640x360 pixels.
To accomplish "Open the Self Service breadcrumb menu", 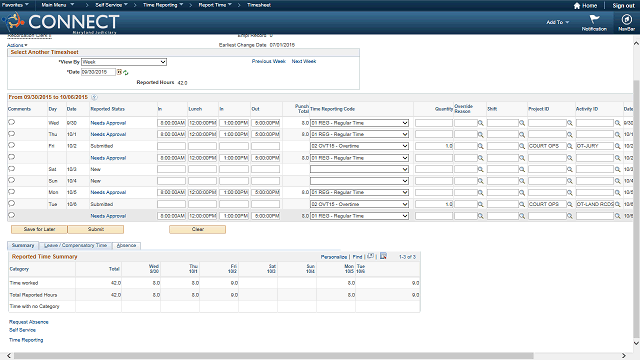I will (111, 5).
